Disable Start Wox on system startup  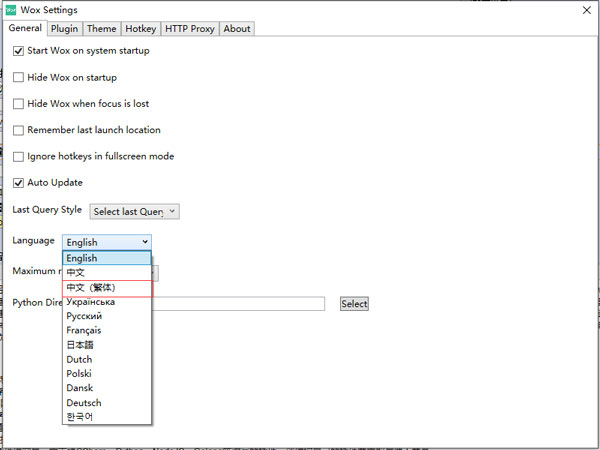(18, 51)
